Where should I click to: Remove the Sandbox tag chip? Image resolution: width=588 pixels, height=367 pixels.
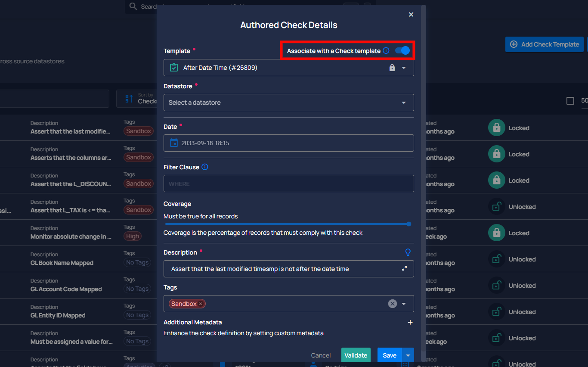coord(200,304)
